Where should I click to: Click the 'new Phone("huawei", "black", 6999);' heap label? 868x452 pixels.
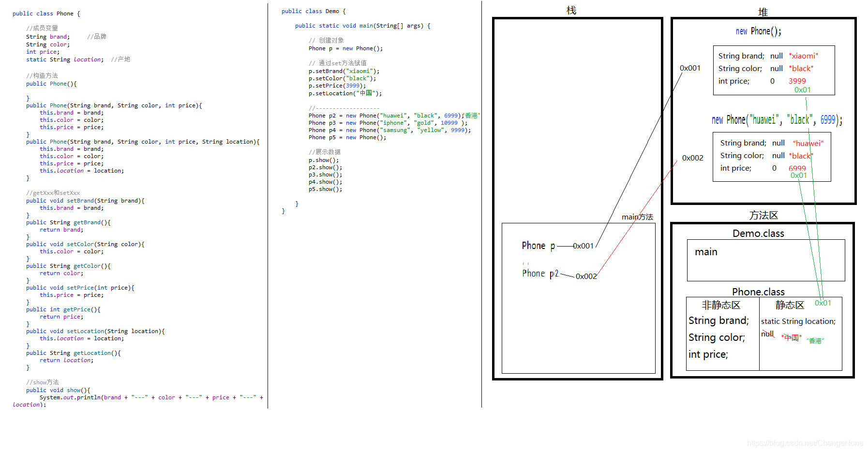[x=777, y=120]
